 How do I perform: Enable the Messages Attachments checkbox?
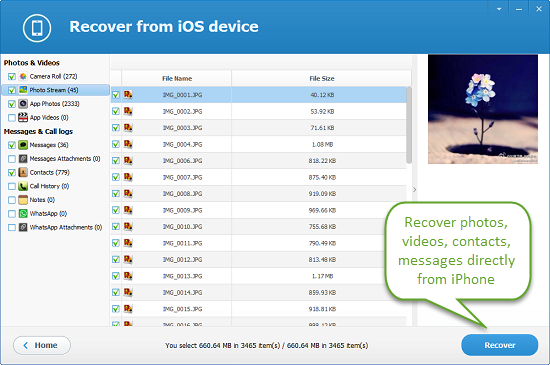(x=12, y=159)
